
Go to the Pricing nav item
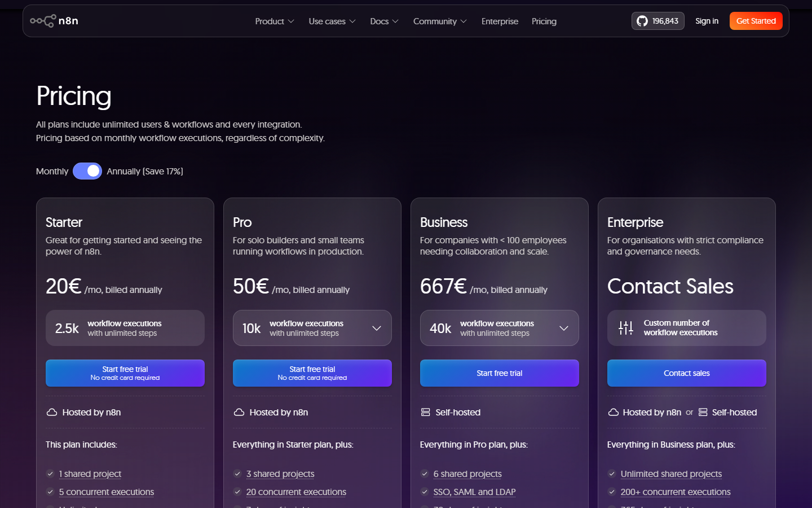coord(544,21)
